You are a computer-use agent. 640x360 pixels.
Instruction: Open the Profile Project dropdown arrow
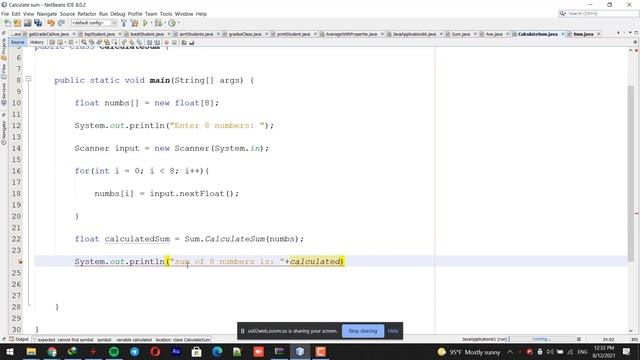tap(178, 23)
